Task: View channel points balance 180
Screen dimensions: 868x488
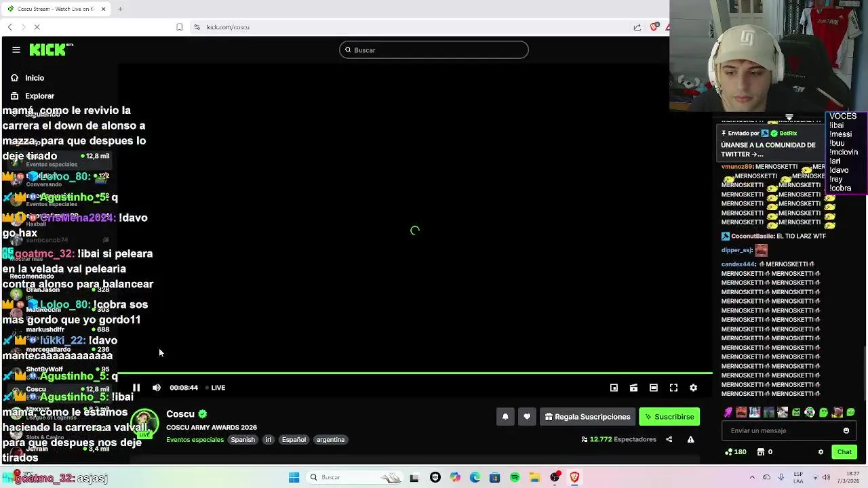Action: click(x=736, y=452)
